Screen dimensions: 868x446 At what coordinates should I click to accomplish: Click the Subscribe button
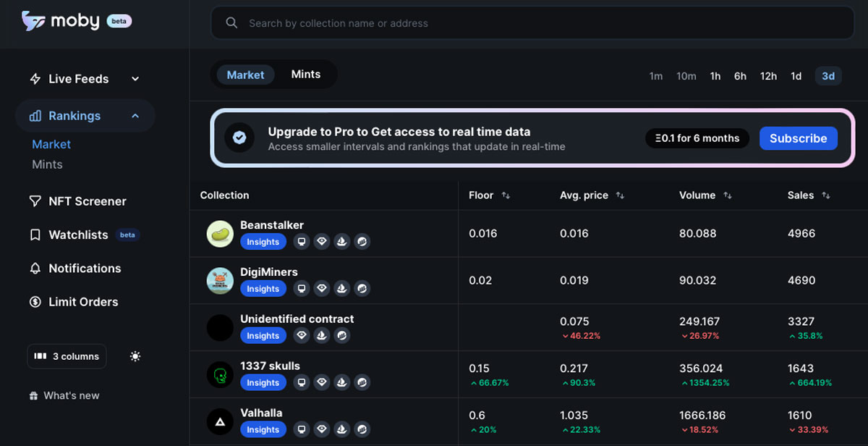click(x=798, y=138)
